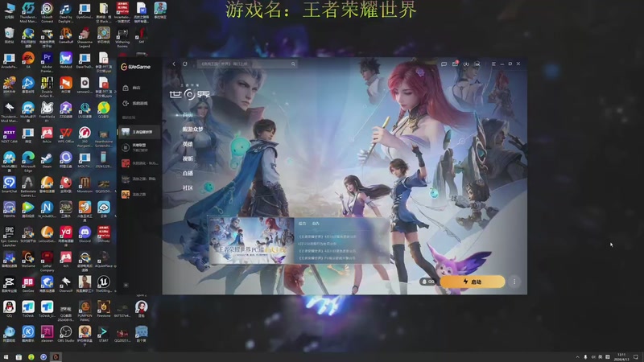Select 英雄联盟 in the sidebar game list
The image size is (644, 362).
tap(138, 147)
